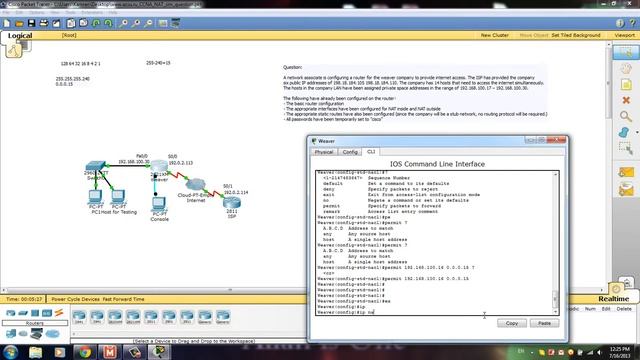Open the Activity Wizard toolbar icon
This screenshot has width=640, height=360.
[56, 24]
